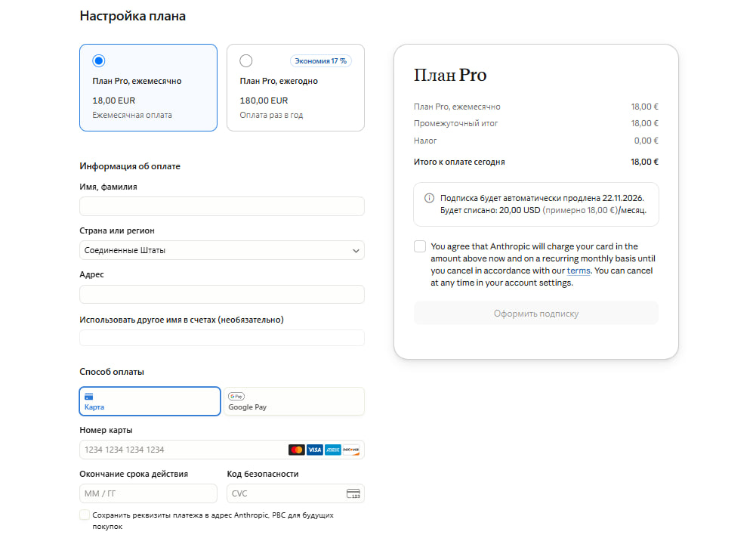The image size is (756, 535).
Task: Choose the Карта payment method tab
Action: click(x=150, y=401)
